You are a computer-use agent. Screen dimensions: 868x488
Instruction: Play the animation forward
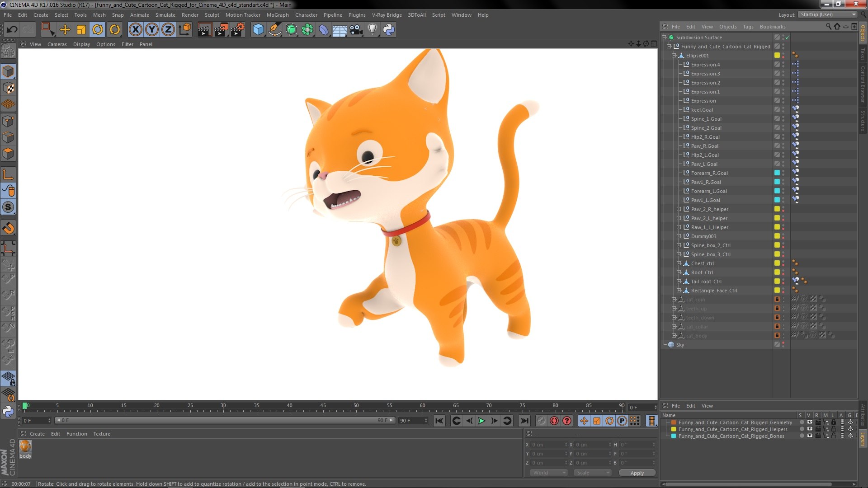[x=482, y=421]
